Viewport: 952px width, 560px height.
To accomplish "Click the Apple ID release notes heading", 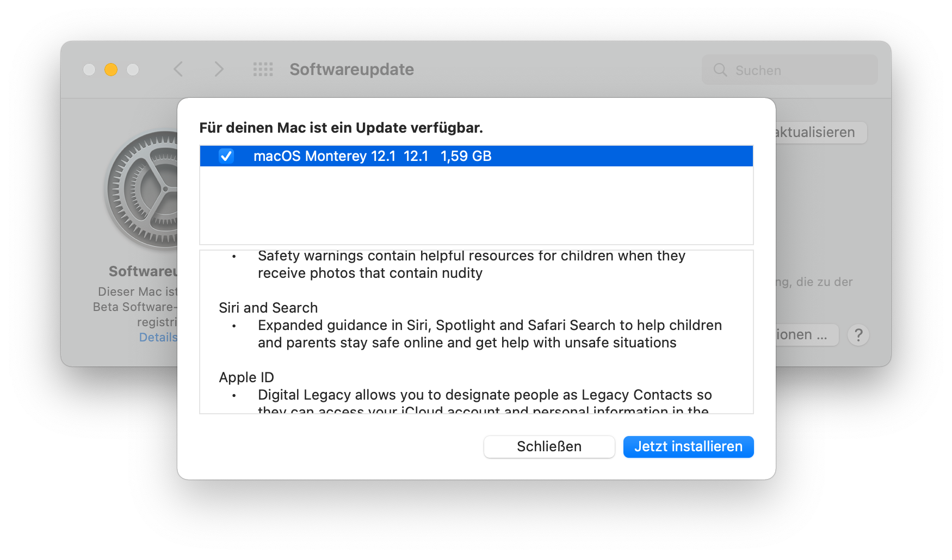I will pyautogui.click(x=246, y=377).
